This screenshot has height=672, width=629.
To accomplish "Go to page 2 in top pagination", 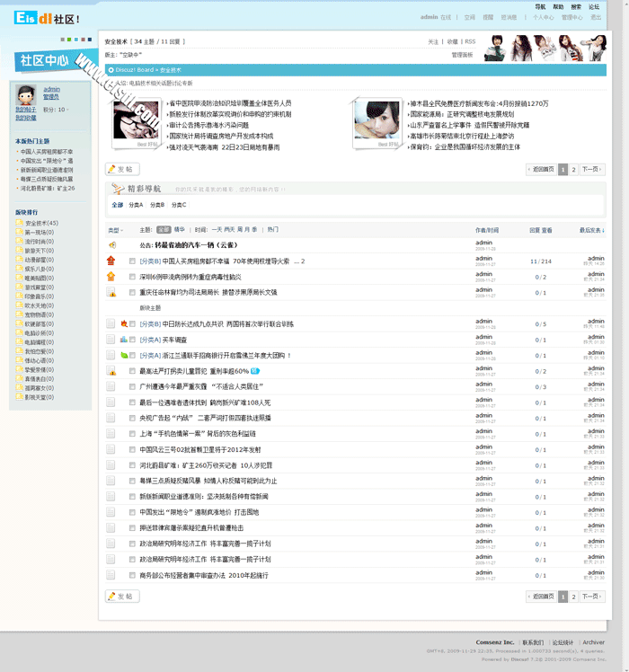I will coord(573,169).
